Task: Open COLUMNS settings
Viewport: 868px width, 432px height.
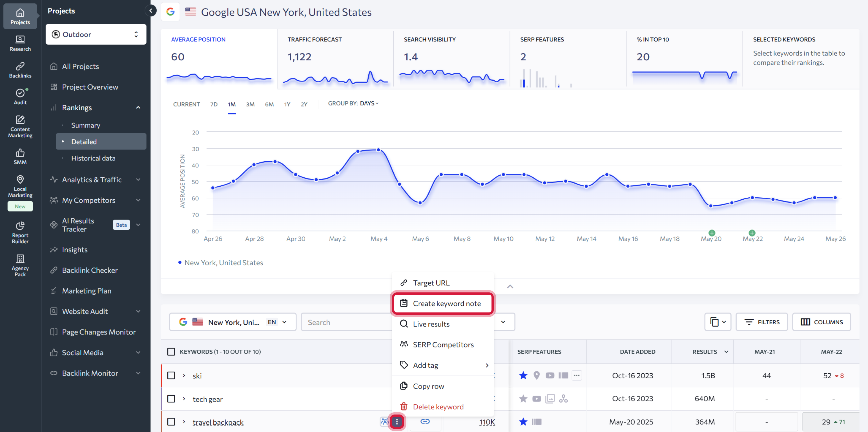Action: point(821,322)
